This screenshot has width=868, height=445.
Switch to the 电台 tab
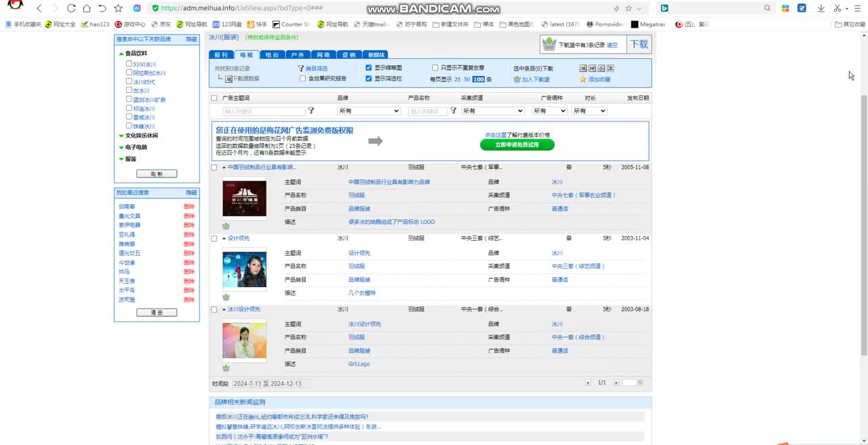click(x=272, y=55)
